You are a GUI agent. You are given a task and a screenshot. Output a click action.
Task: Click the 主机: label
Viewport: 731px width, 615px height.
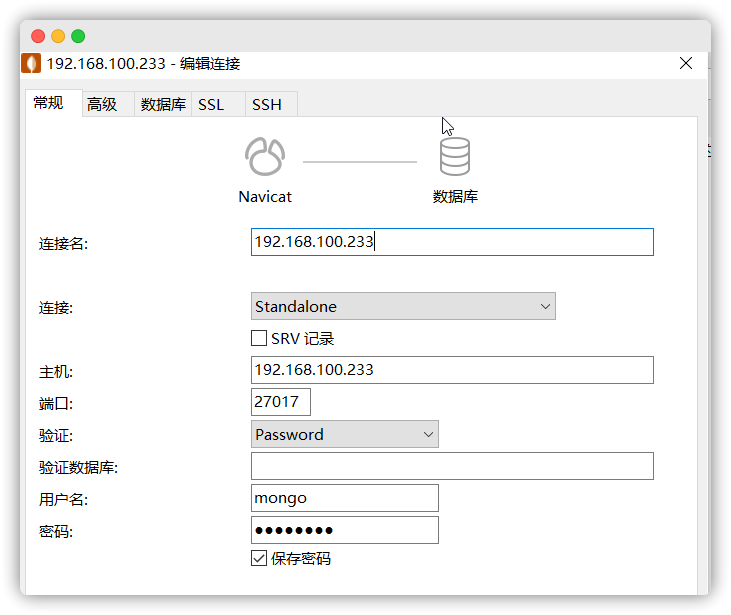56,372
